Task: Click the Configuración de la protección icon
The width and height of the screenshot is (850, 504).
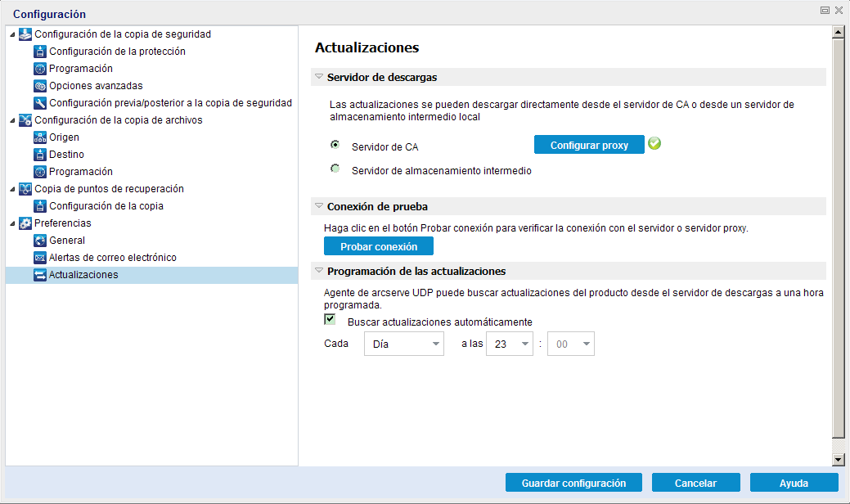Action: [x=40, y=52]
